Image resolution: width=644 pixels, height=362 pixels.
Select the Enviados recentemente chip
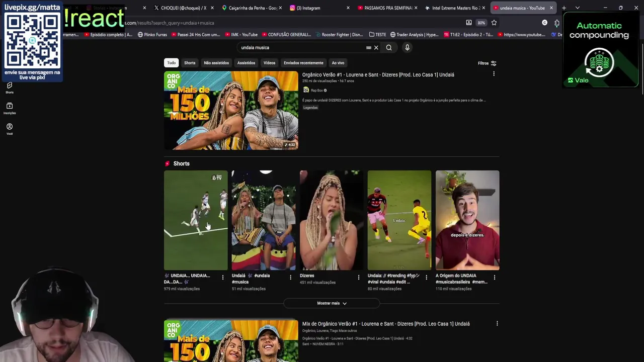click(x=303, y=63)
